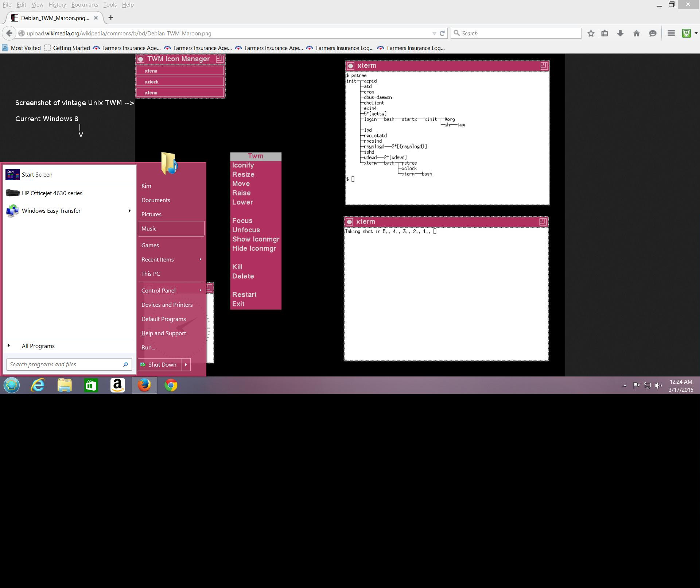Expand the Recent Items submenu arrow
This screenshot has height=588, width=700.
click(200, 259)
